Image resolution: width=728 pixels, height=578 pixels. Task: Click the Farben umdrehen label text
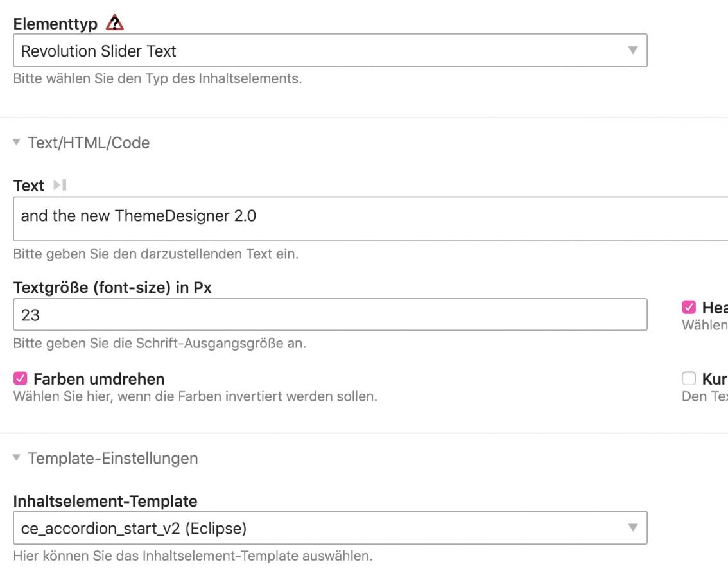pyautogui.click(x=99, y=378)
